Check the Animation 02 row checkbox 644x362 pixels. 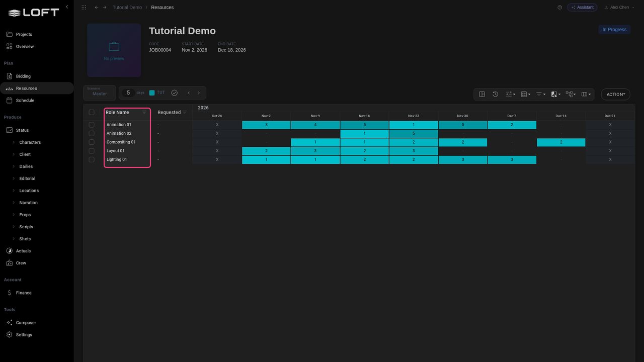(x=92, y=133)
